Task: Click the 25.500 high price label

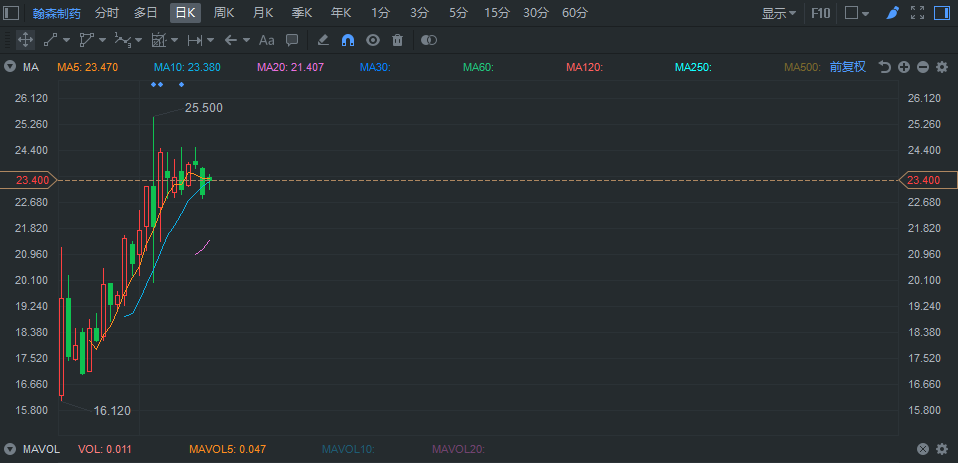Action: coord(204,108)
